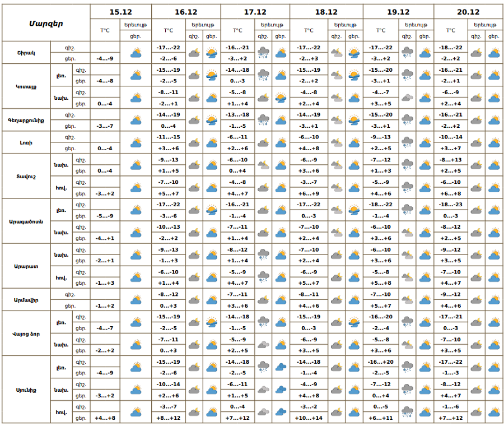Image resolution: width=504 pixels, height=426 pixels.
Task: Click Լոռի's 15.12 weather icon
Action: tap(136, 142)
